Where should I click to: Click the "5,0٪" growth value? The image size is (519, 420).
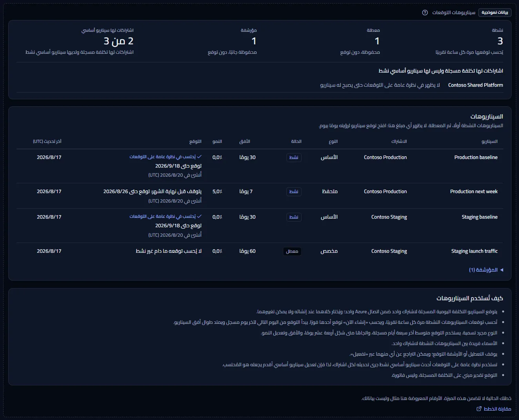point(217,192)
